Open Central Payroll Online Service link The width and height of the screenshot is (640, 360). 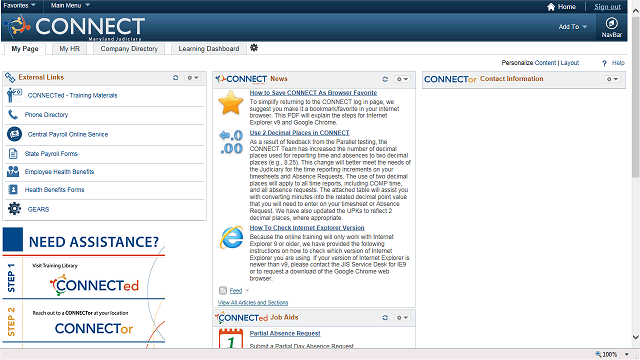pos(68,134)
